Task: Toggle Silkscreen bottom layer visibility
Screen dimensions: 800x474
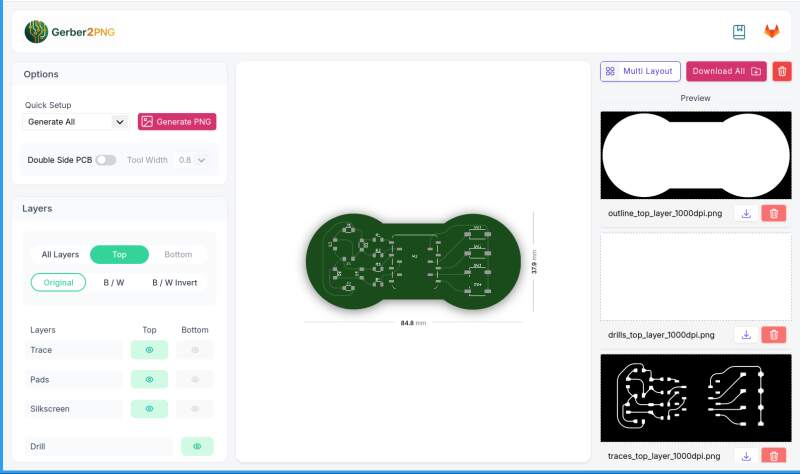Action: pyautogui.click(x=195, y=409)
